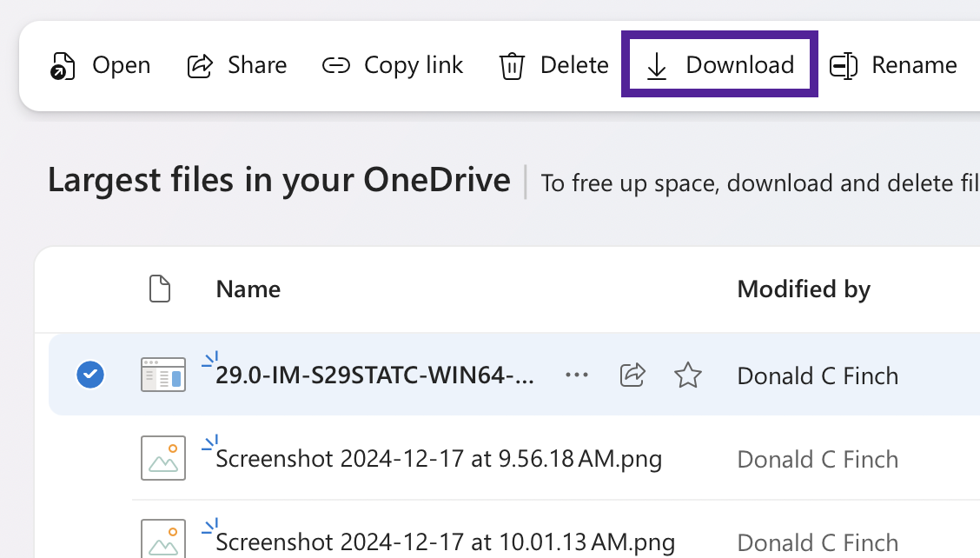Open Screenshot 2024-12-17 at 9.56.18 AM.png
Screen dimensions: 980x558
coord(439,459)
